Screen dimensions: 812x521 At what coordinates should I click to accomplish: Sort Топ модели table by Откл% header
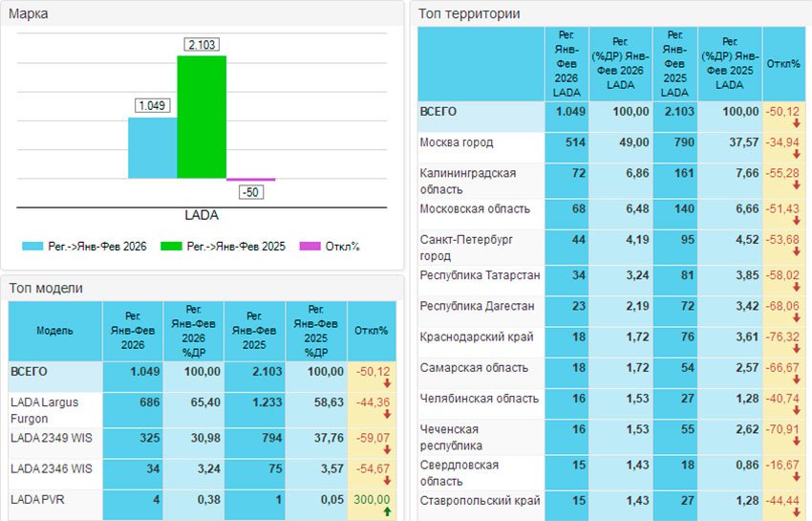(371, 330)
